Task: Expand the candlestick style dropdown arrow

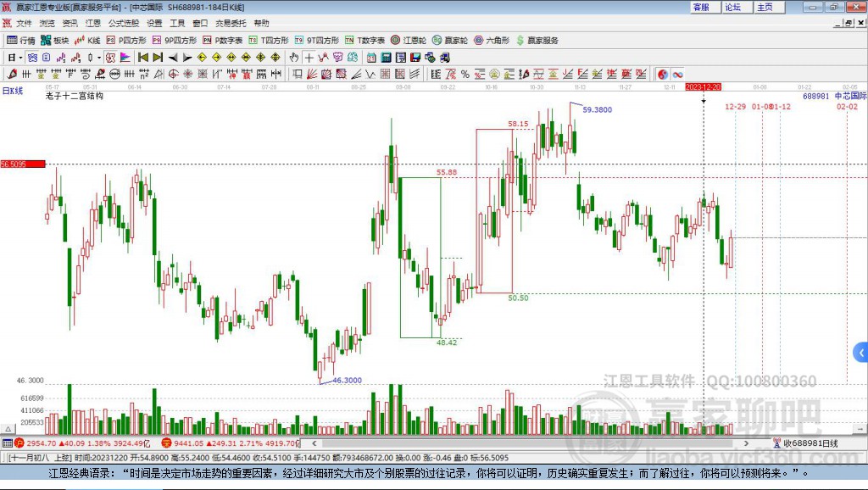Action: coord(99,58)
